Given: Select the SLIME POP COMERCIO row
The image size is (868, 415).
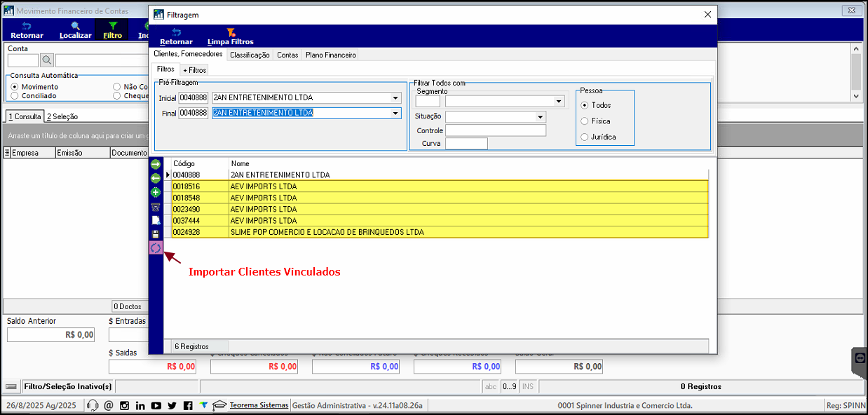Looking at the screenshot, I should [440, 232].
